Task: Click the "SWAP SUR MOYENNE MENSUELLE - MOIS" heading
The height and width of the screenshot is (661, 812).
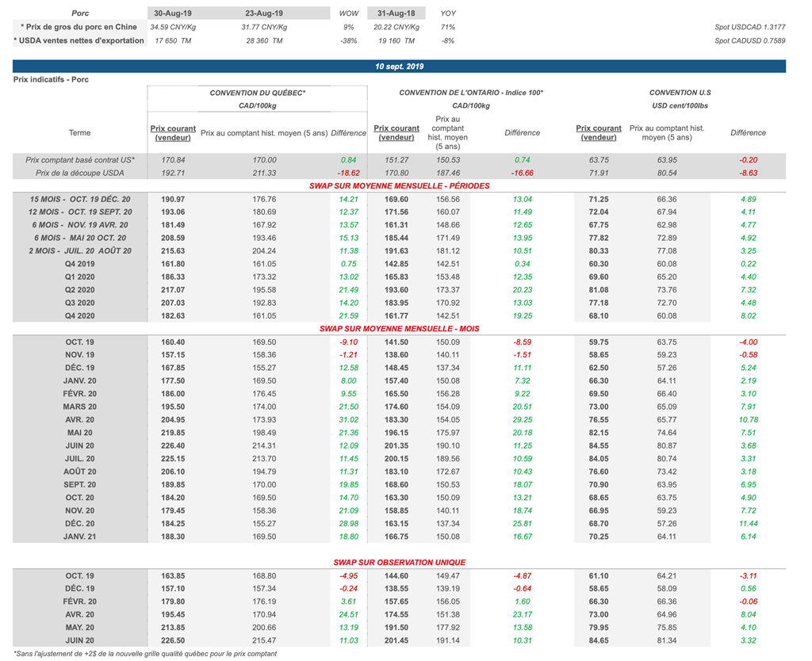Action: point(399,328)
